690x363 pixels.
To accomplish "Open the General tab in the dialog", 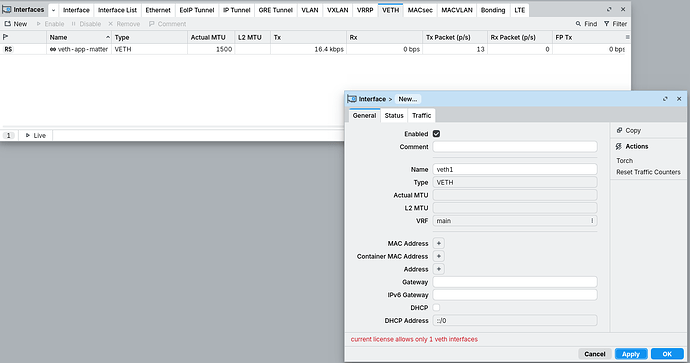I will click(x=364, y=115).
